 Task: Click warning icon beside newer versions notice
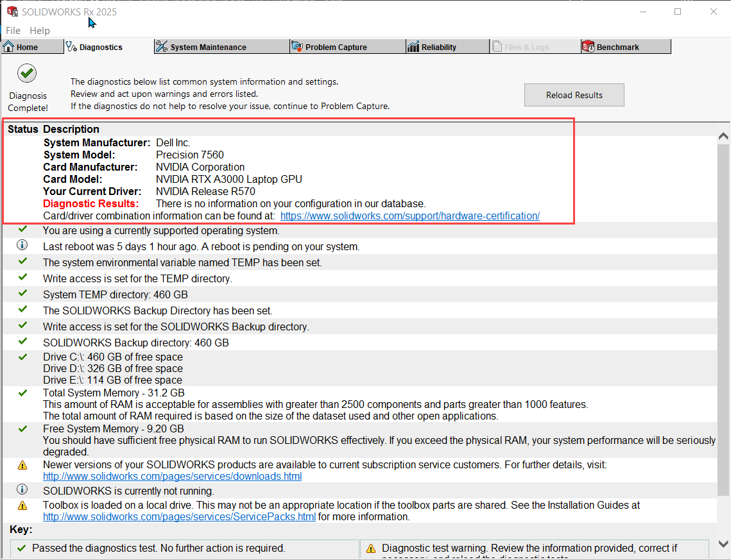[x=22, y=465]
